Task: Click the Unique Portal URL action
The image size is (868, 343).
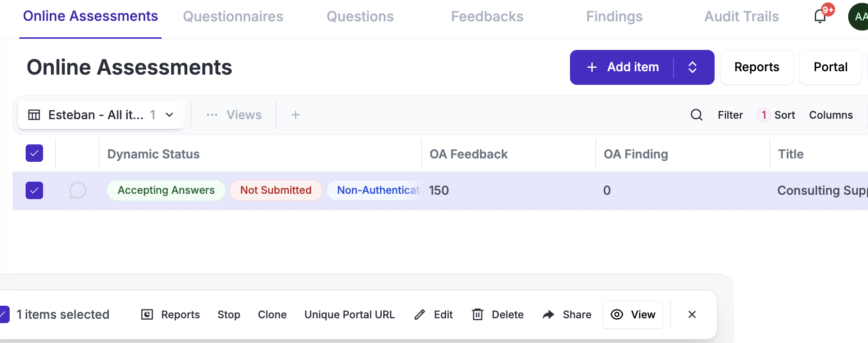Action: coord(349,314)
